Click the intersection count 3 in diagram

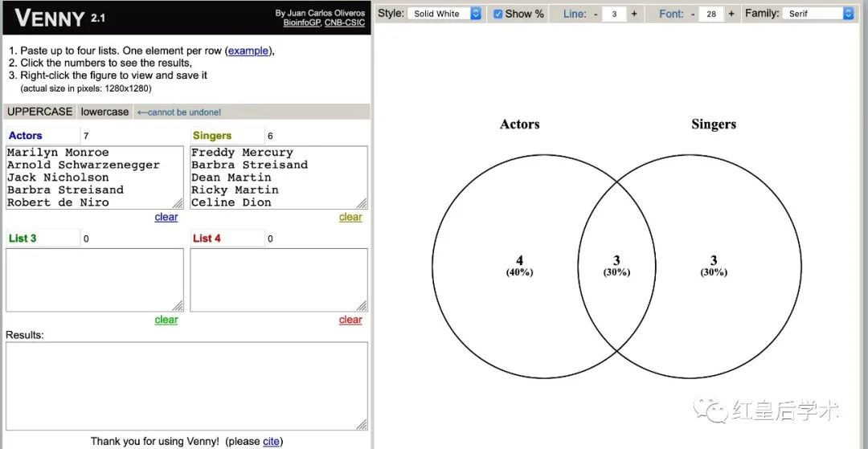tap(616, 260)
